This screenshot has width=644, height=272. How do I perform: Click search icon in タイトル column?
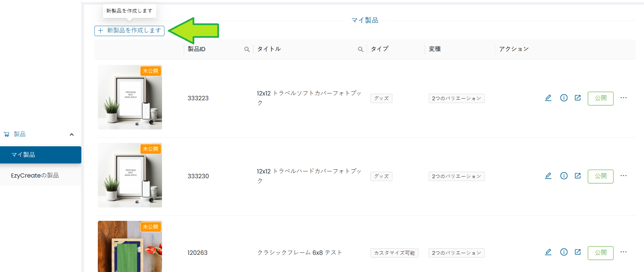(x=360, y=49)
